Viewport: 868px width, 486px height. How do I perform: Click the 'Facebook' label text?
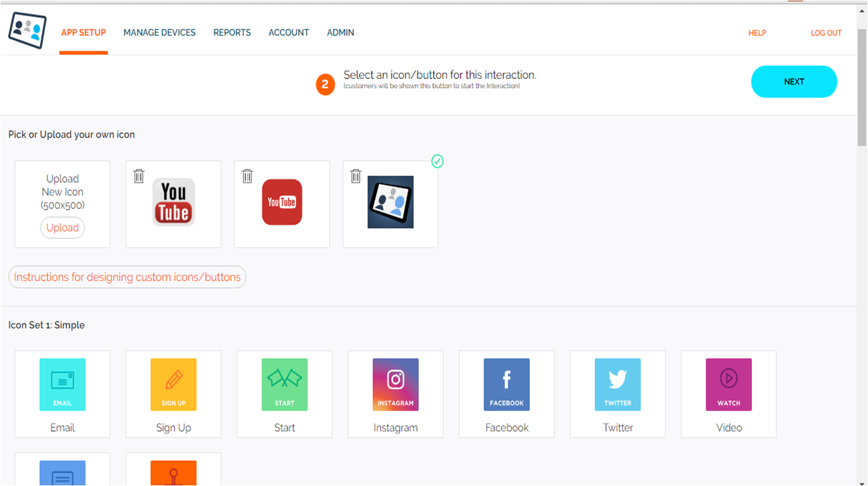tap(507, 428)
